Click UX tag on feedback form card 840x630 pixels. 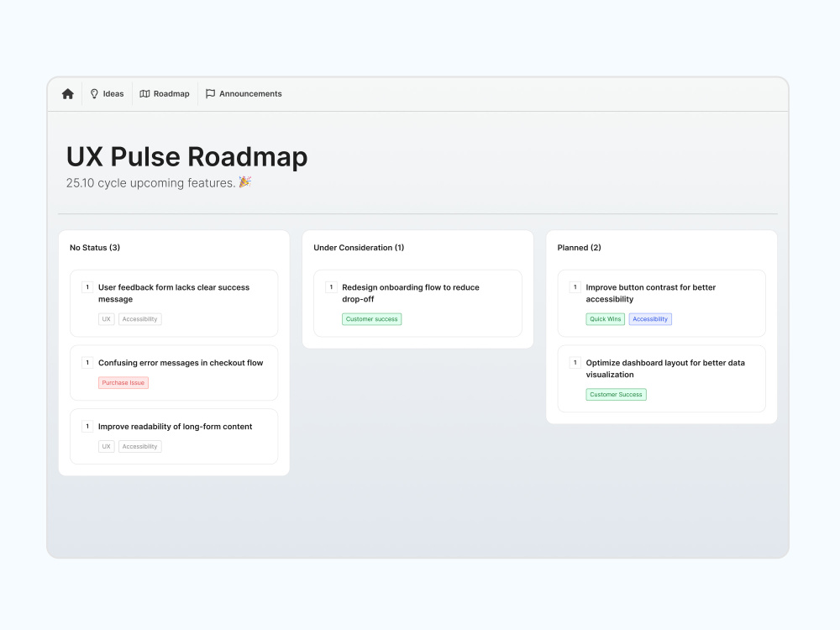coord(106,319)
